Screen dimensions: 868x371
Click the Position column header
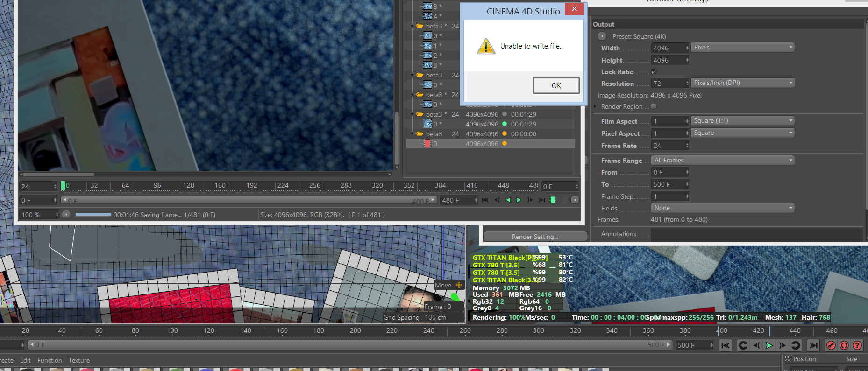[804, 359]
